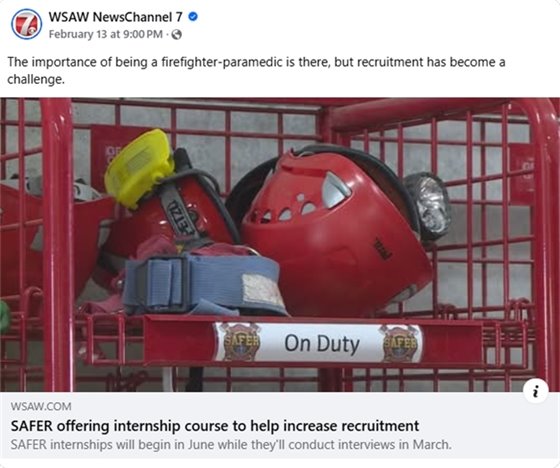Click the firefighter-paramedic post caption text
The image size is (560, 468).
pos(256,70)
